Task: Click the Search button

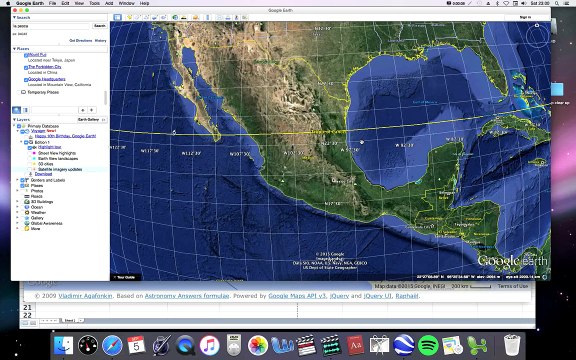Action: click(100, 26)
